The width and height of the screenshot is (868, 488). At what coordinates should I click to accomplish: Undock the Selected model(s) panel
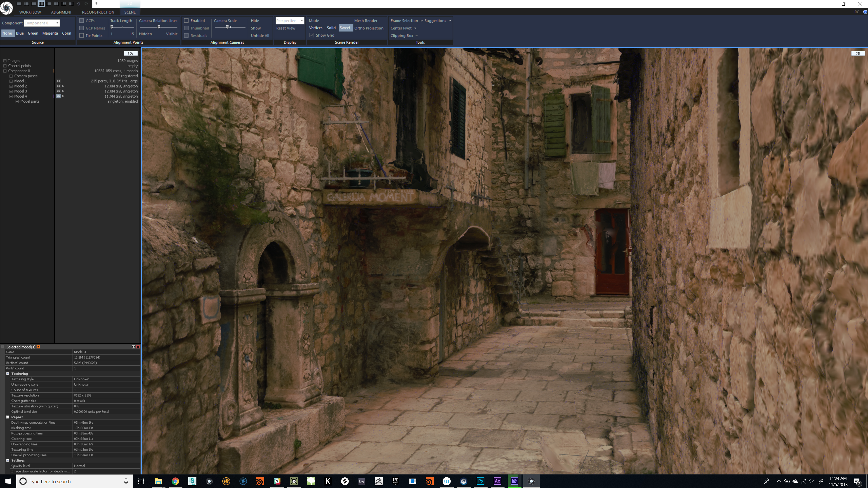pyautogui.click(x=133, y=347)
